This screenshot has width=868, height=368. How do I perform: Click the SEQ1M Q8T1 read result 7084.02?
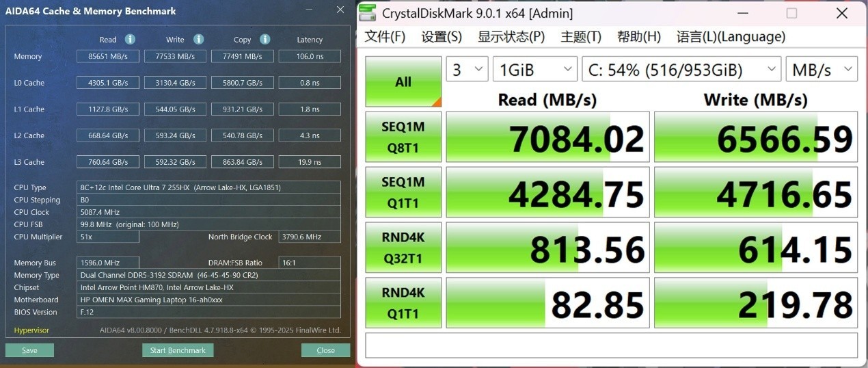point(547,137)
